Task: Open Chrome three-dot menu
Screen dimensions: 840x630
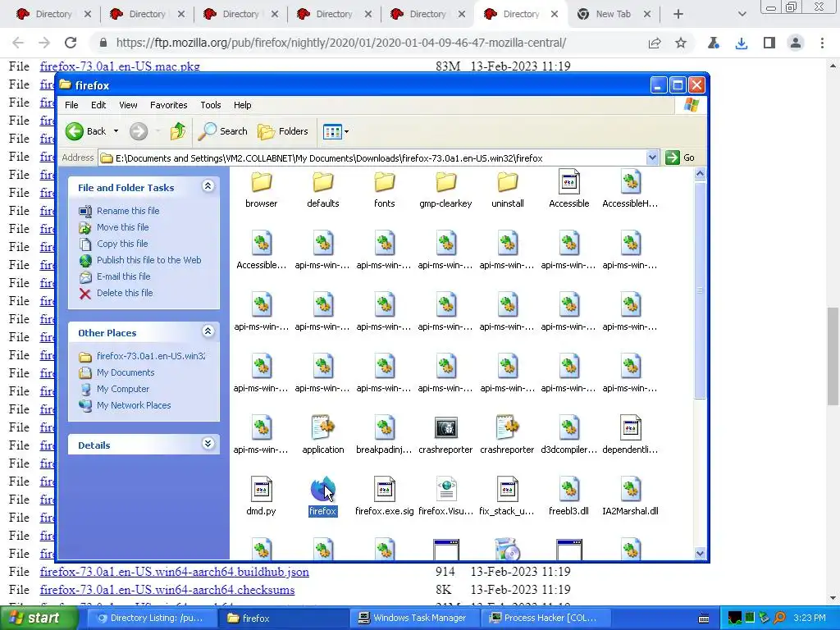Action: click(x=822, y=43)
